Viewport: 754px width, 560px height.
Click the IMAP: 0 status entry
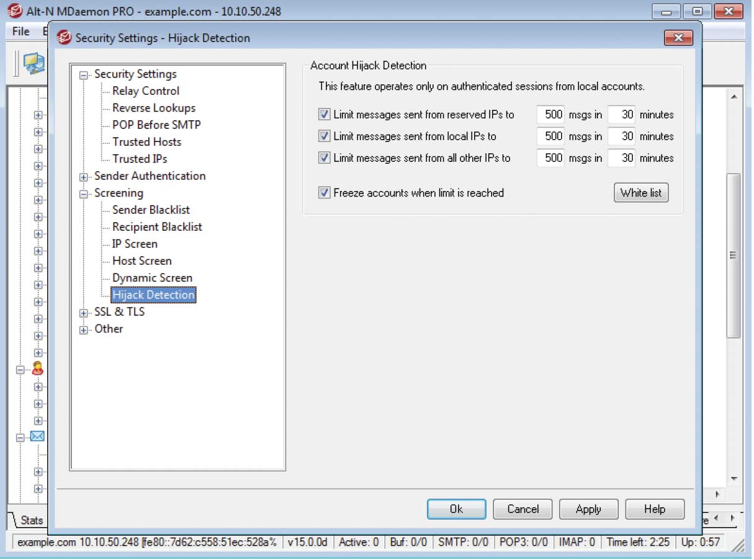[577, 542]
